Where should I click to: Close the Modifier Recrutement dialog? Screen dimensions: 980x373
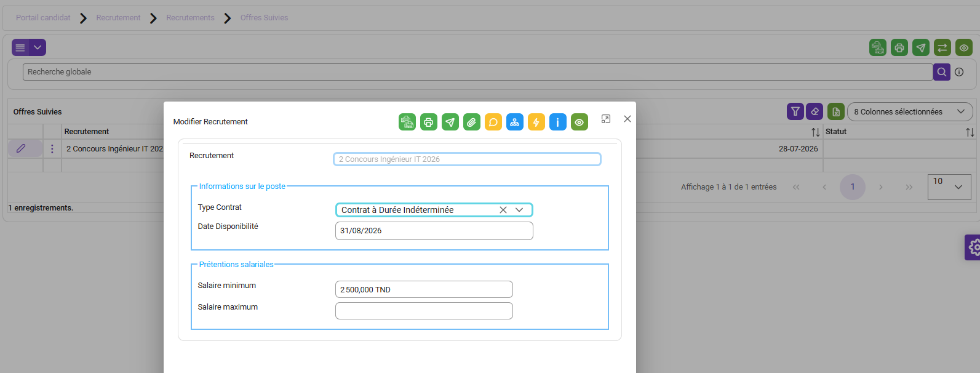point(627,119)
